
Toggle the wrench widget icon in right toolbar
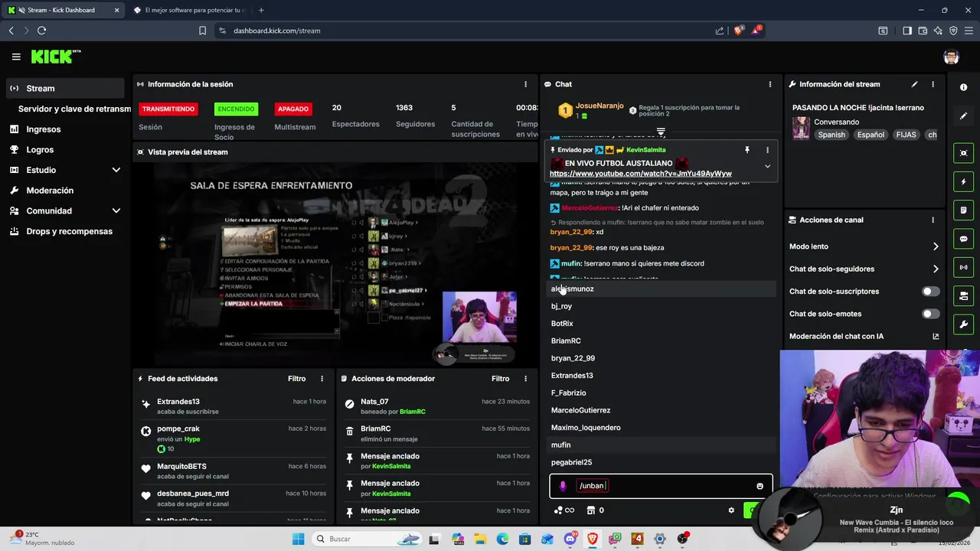coord(964,324)
